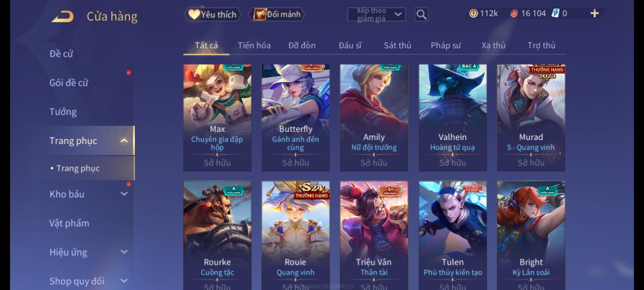Go to the Tướng sidebar item

(63, 112)
